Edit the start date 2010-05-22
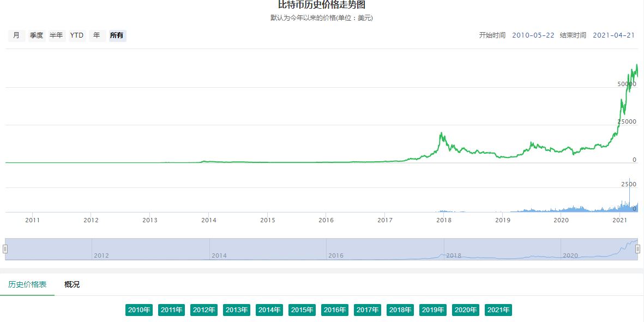The image size is (644, 322). [533, 35]
